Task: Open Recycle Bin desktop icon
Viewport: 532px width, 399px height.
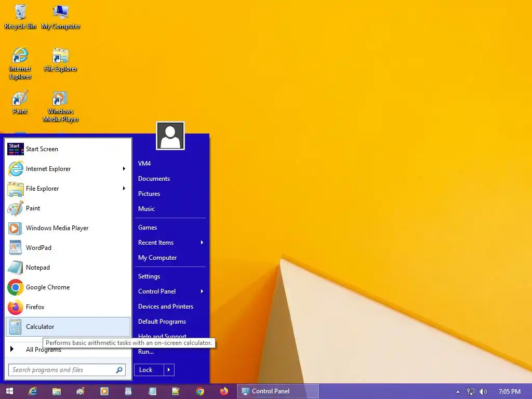Action: pos(20,17)
